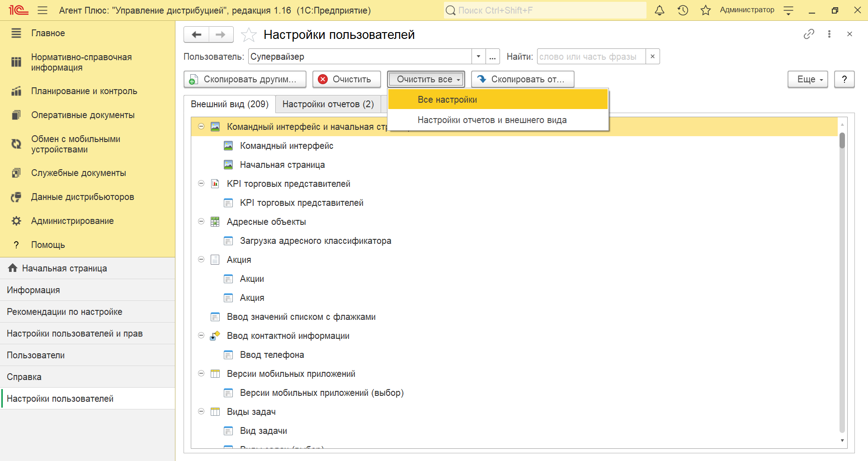Click the Администратор user name
The image size is (868, 461).
[x=747, y=10]
